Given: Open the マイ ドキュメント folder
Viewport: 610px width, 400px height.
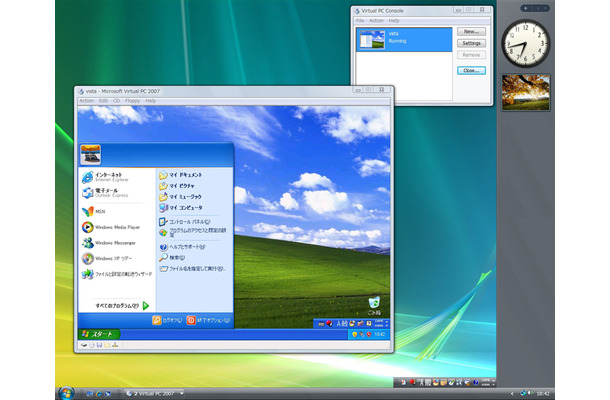Looking at the screenshot, I should point(184,174).
